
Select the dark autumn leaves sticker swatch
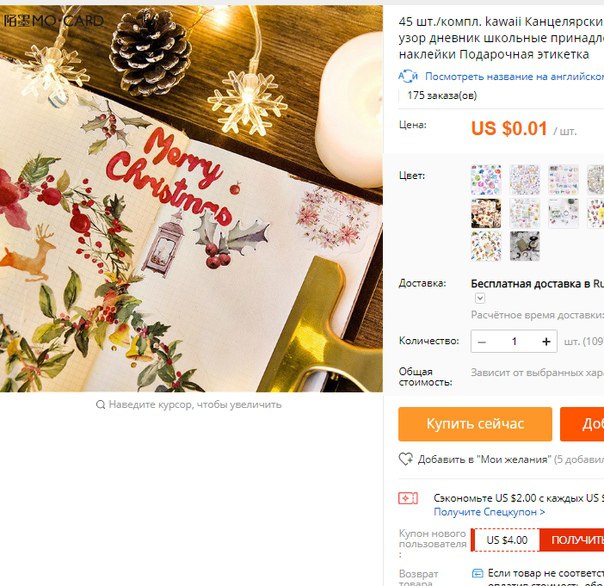click(486, 213)
